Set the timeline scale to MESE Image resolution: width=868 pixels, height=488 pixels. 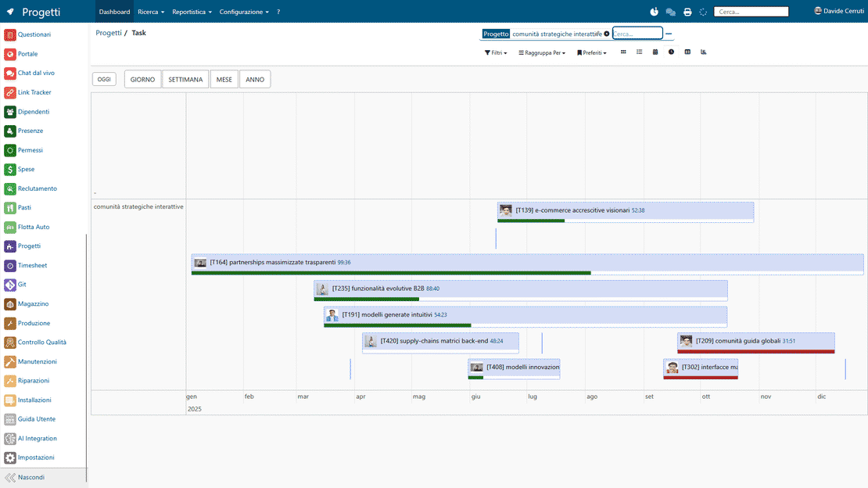(224, 79)
